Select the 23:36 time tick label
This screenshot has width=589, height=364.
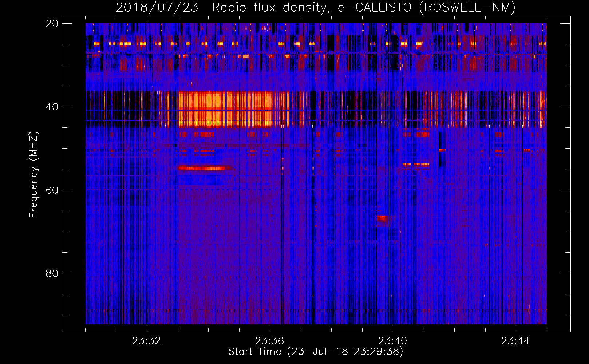(x=270, y=341)
